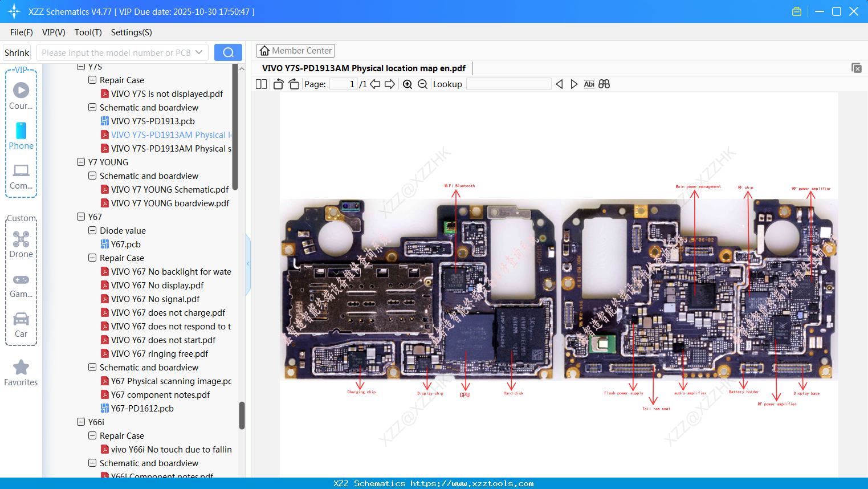
Task: Click the zoom in magnifier icon
Action: pyautogui.click(x=407, y=84)
